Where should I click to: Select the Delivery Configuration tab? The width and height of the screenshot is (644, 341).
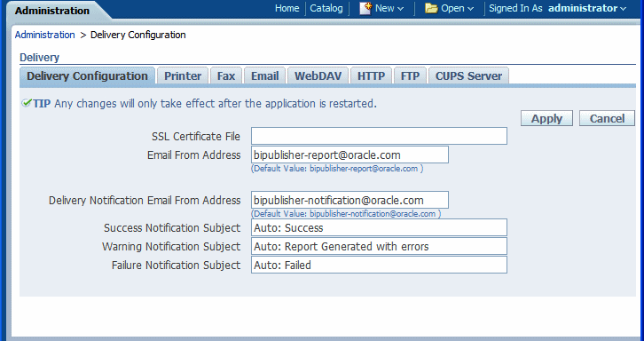click(x=87, y=76)
